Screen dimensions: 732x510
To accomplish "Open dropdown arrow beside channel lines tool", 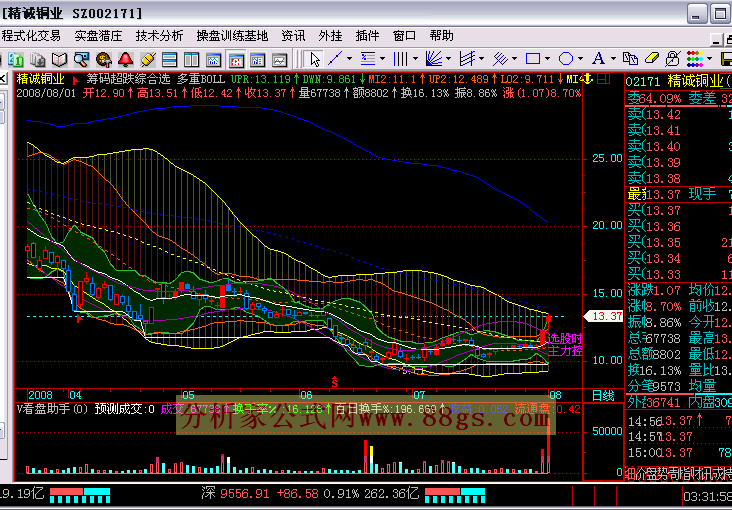I will [481, 59].
